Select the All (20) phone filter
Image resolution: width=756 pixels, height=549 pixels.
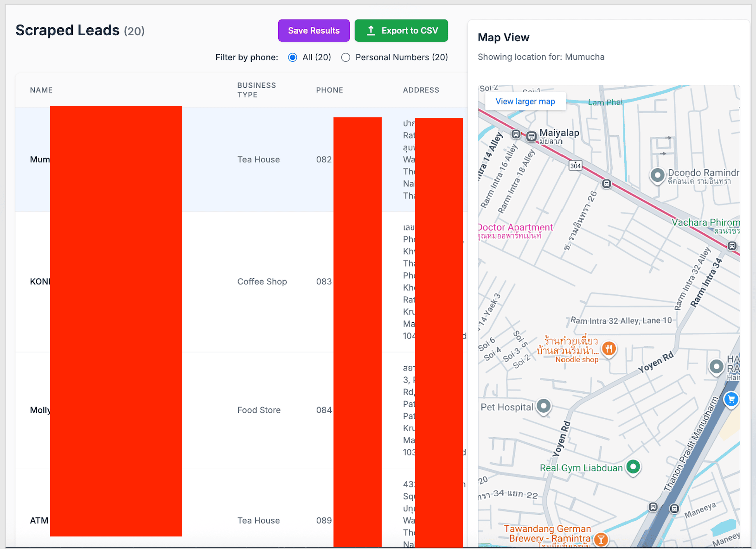pyautogui.click(x=293, y=57)
